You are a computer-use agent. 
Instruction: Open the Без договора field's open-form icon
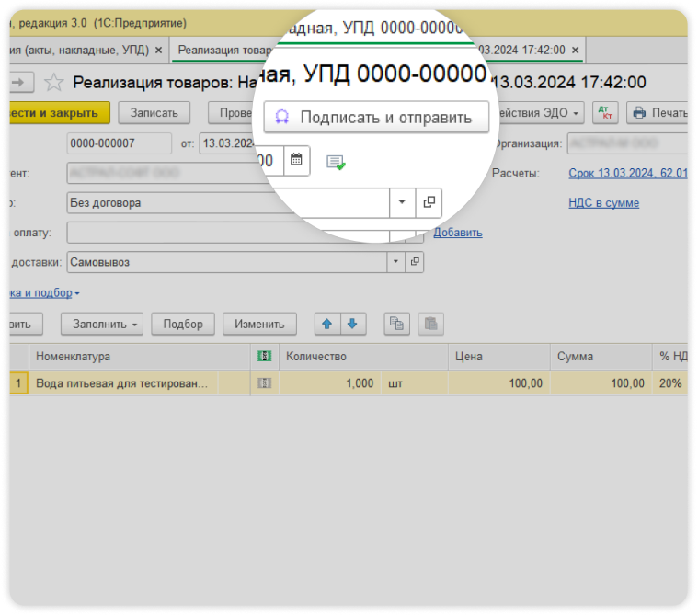click(429, 202)
